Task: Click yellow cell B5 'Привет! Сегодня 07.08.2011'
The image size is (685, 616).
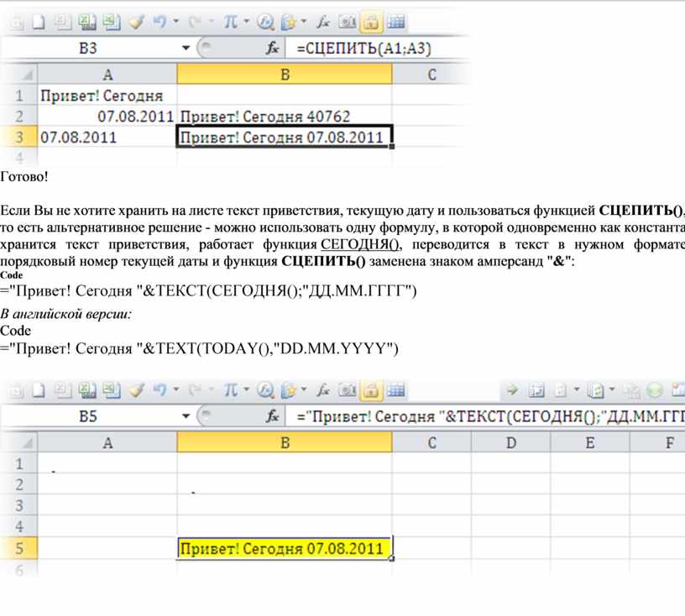Action: click(x=285, y=548)
